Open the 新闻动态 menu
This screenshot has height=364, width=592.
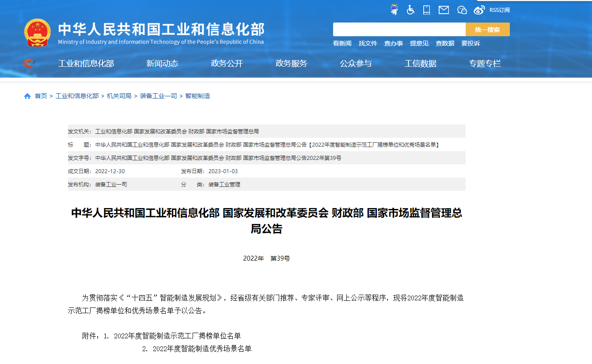163,63
